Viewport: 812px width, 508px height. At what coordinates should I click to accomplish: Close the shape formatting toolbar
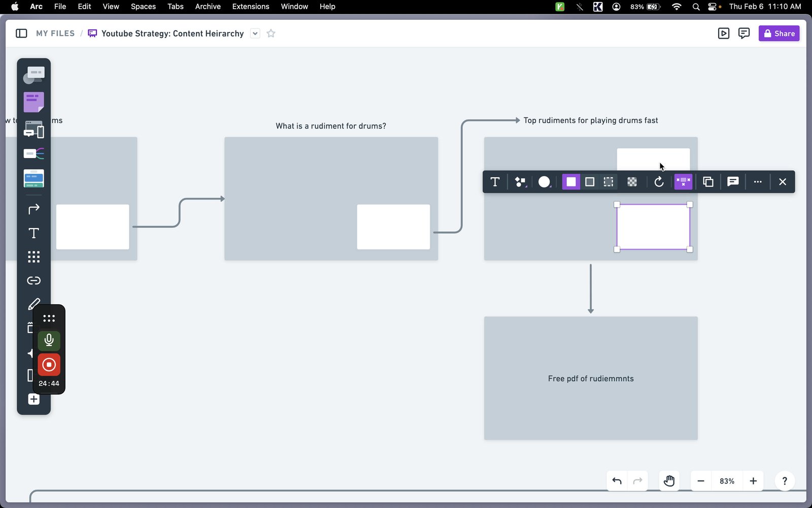click(783, 182)
